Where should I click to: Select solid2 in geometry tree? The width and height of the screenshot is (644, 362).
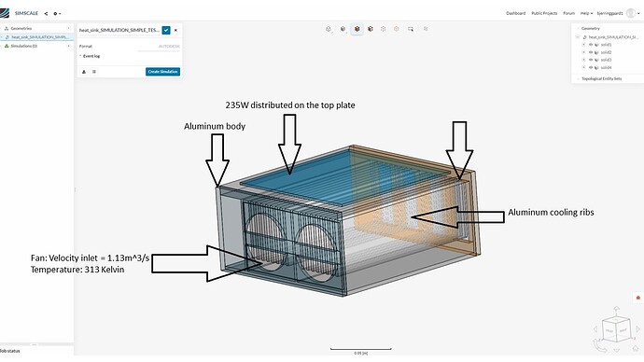(607, 52)
